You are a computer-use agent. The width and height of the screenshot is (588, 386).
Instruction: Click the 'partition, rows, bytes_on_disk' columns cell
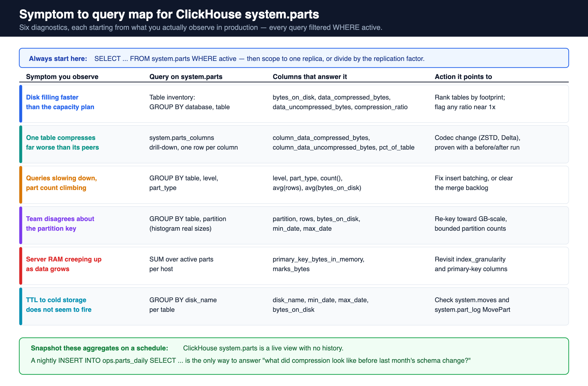click(x=316, y=223)
